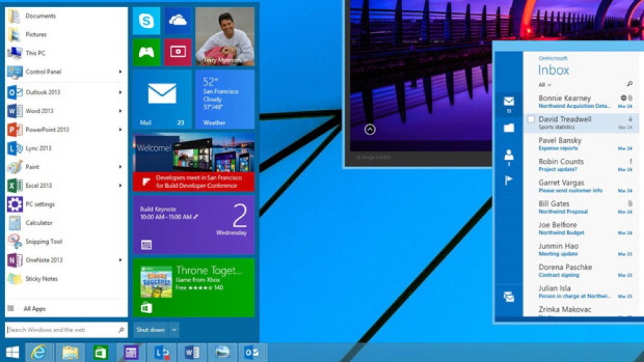Open Dorena Paschke's Contract signing email
This screenshot has height=362, width=644.
coord(580,270)
